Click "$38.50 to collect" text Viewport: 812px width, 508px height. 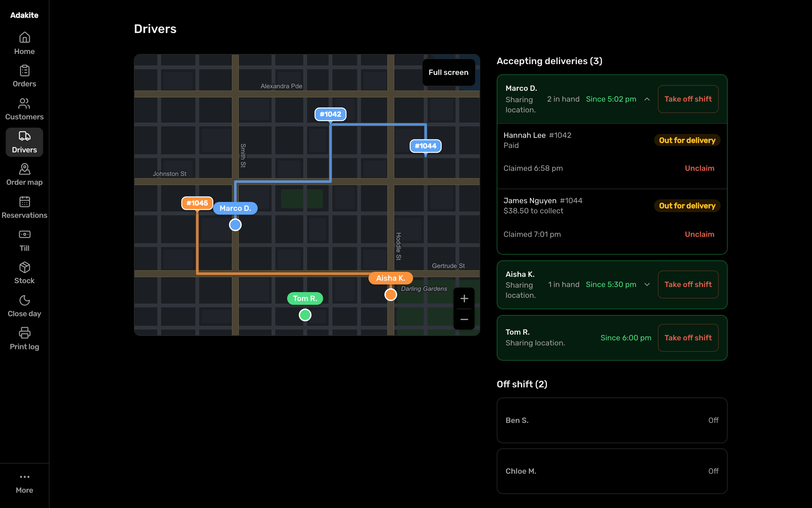(x=533, y=211)
